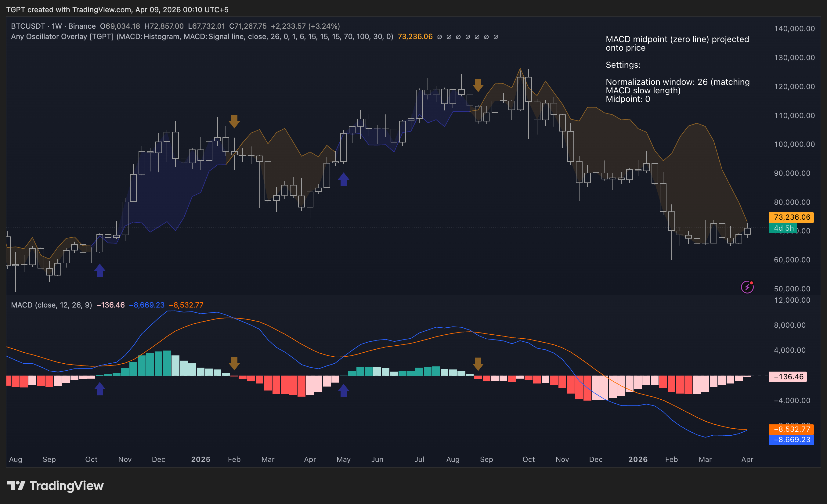The width and height of the screenshot is (827, 504).
Task: Click the 73,236.06 value in overlay legend
Action: [415, 37]
